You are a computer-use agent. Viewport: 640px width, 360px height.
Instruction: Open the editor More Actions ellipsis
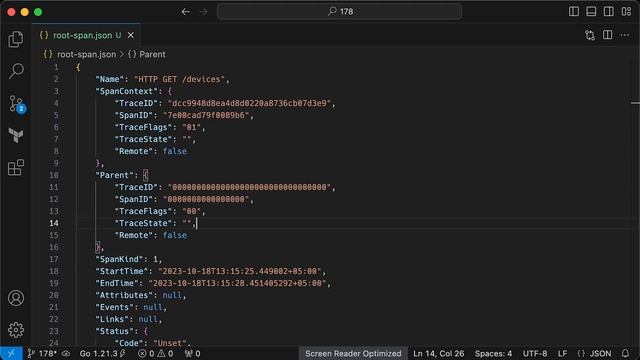(625, 35)
